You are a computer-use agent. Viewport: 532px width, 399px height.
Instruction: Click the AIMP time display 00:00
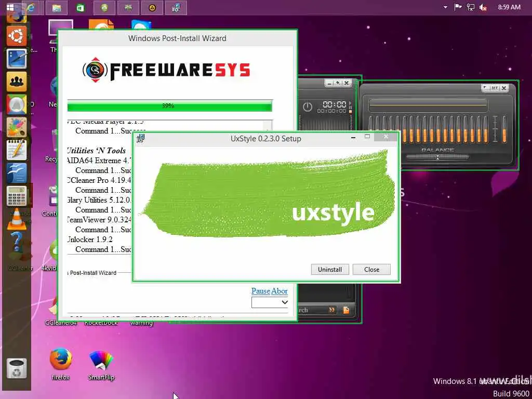pos(334,104)
